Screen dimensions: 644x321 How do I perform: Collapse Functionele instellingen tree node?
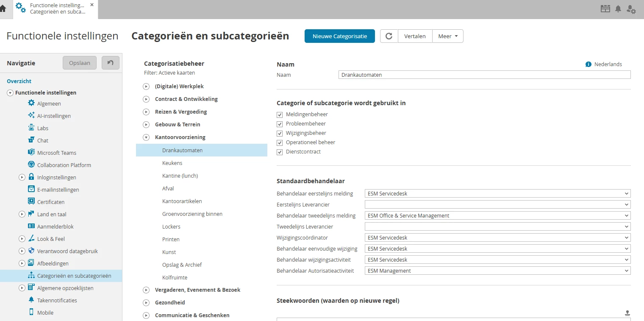click(10, 92)
